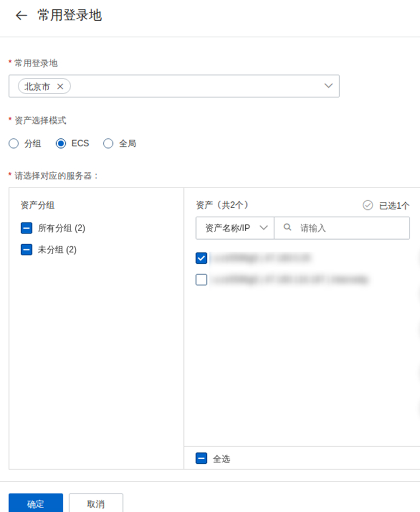
Task: Click the 请输入 search input field
Action: [x=342, y=228]
